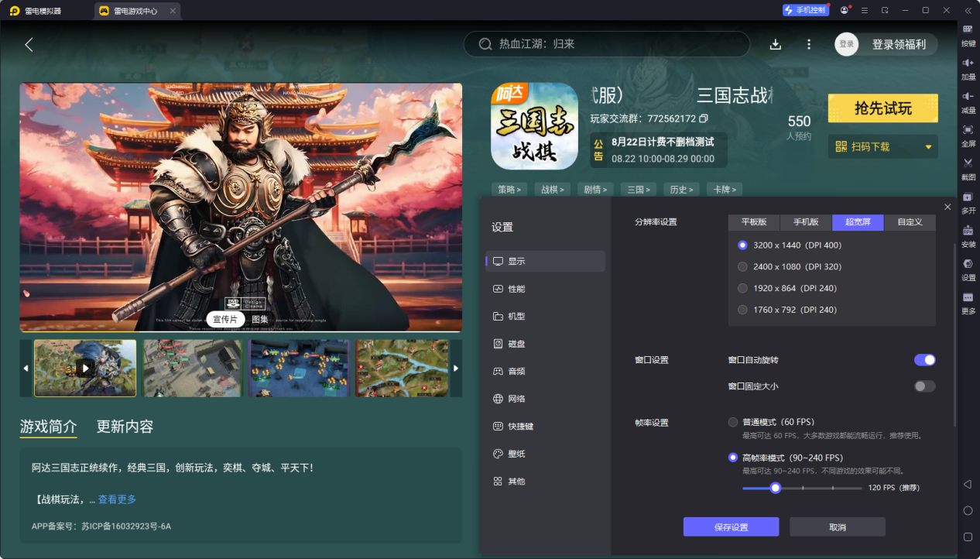
Task: Open the 战棋 > tag
Action: tap(553, 189)
